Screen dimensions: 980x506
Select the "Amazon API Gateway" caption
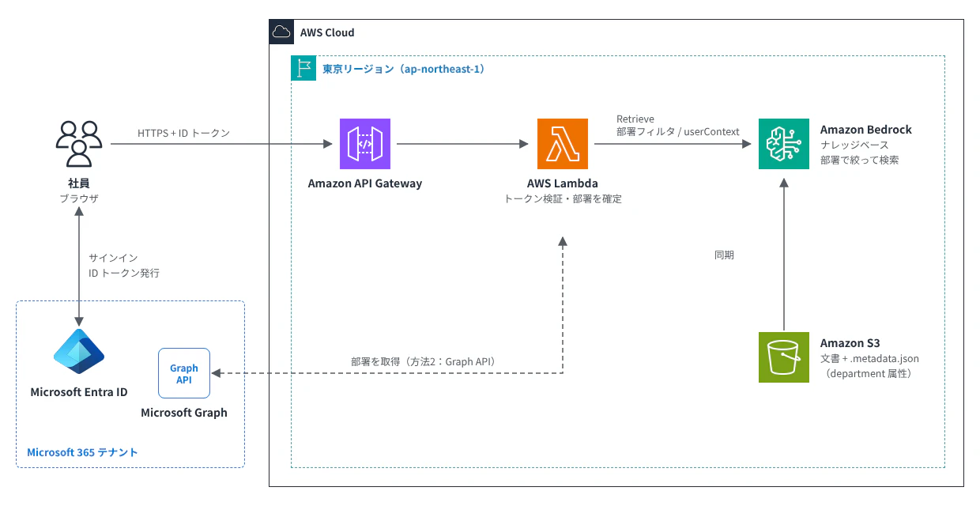[365, 183]
